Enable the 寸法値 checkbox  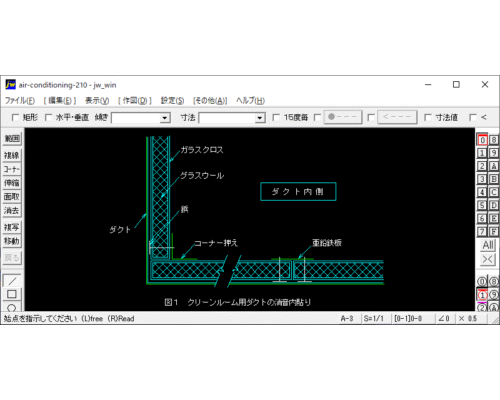click(428, 117)
